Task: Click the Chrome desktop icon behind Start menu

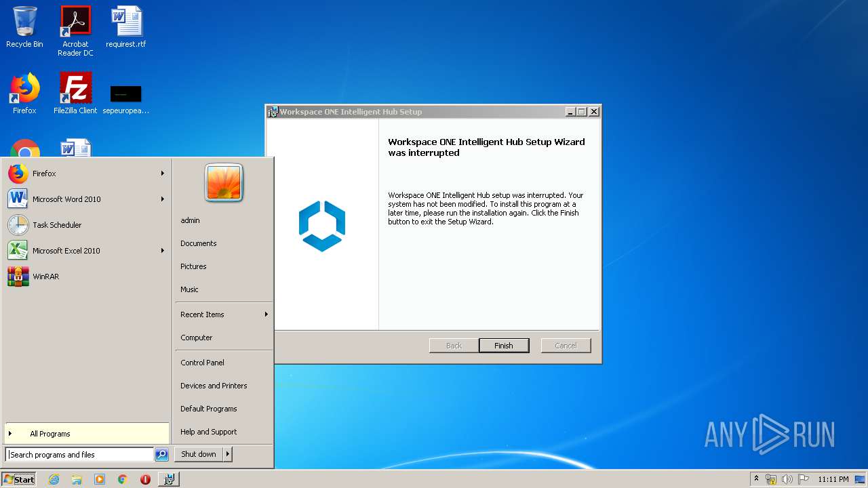Action: (x=24, y=148)
